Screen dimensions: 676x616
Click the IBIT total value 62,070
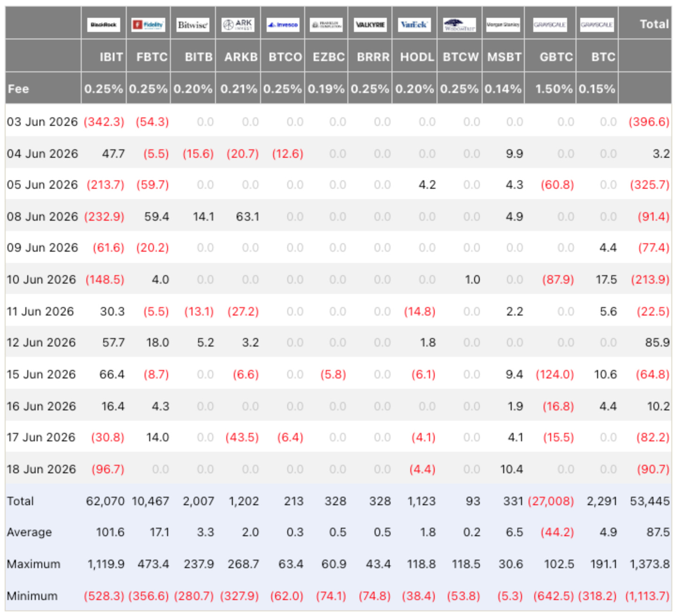106,501
